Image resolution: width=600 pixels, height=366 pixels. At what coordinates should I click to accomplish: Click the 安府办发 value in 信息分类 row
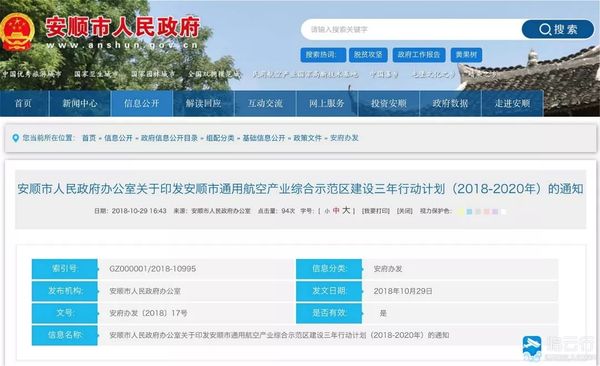click(x=388, y=269)
